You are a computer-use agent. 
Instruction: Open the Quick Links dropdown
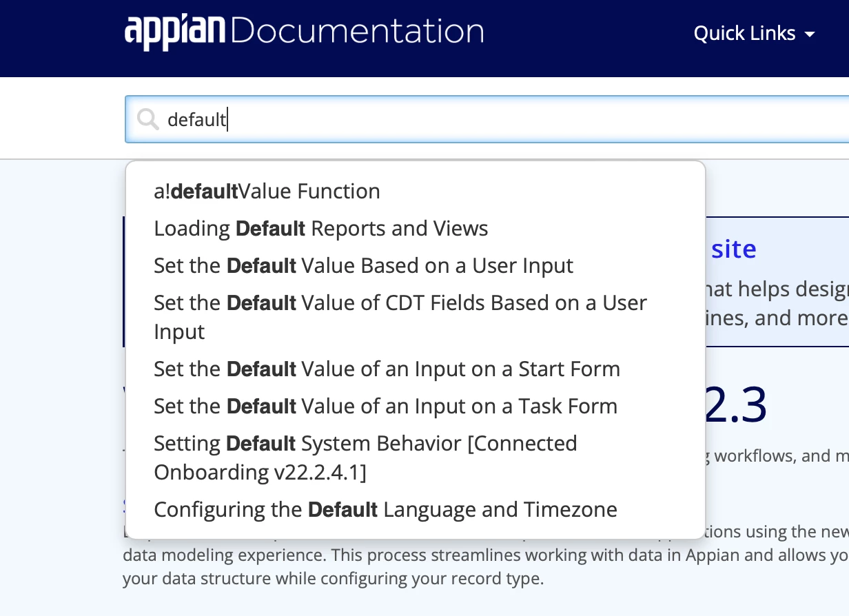[x=755, y=33]
